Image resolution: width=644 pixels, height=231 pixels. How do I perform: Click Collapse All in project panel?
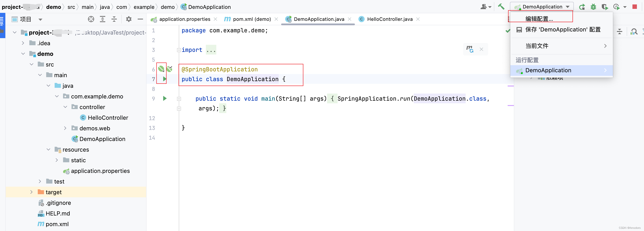click(x=114, y=19)
